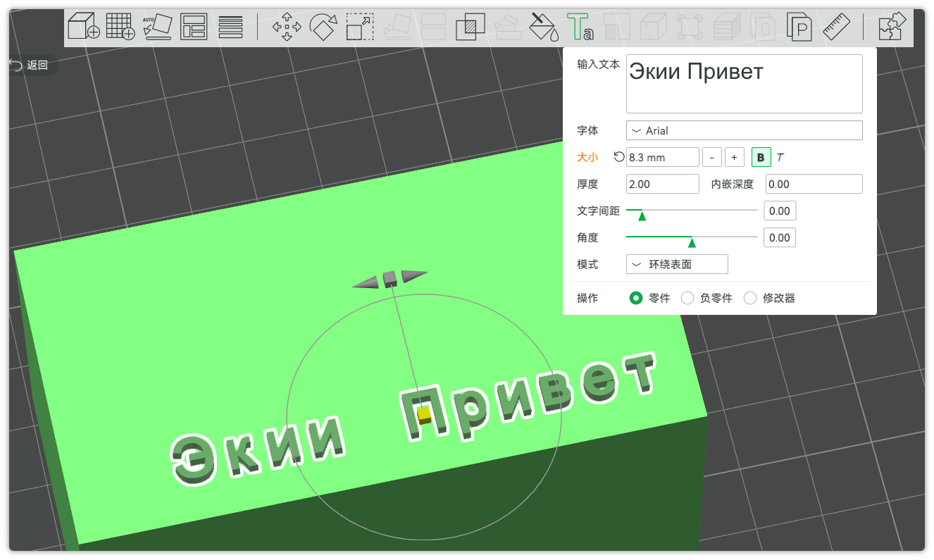The height and width of the screenshot is (560, 934).
Task: Select the Auto orient tool
Action: [157, 27]
